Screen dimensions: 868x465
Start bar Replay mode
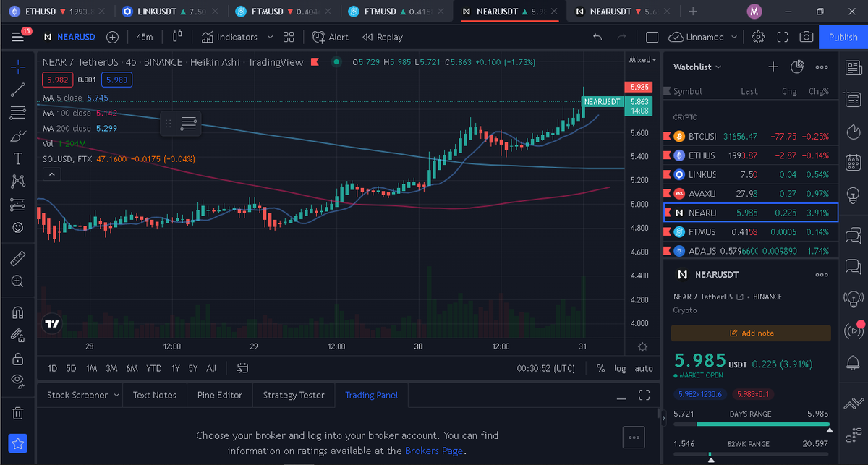pyautogui.click(x=383, y=37)
